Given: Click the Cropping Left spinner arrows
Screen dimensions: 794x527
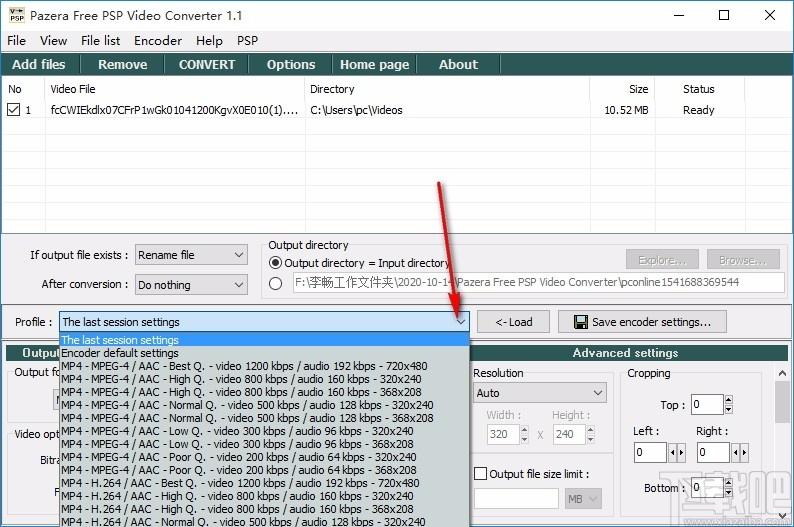Looking at the screenshot, I should tap(677, 452).
